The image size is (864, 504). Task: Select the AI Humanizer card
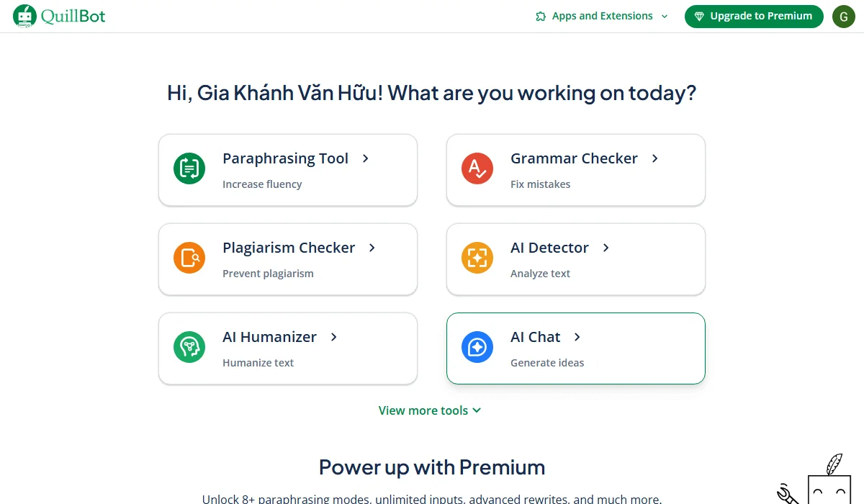287,348
